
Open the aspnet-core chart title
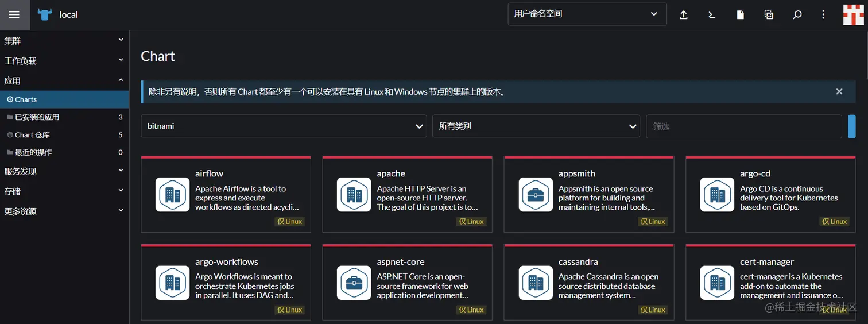click(401, 262)
